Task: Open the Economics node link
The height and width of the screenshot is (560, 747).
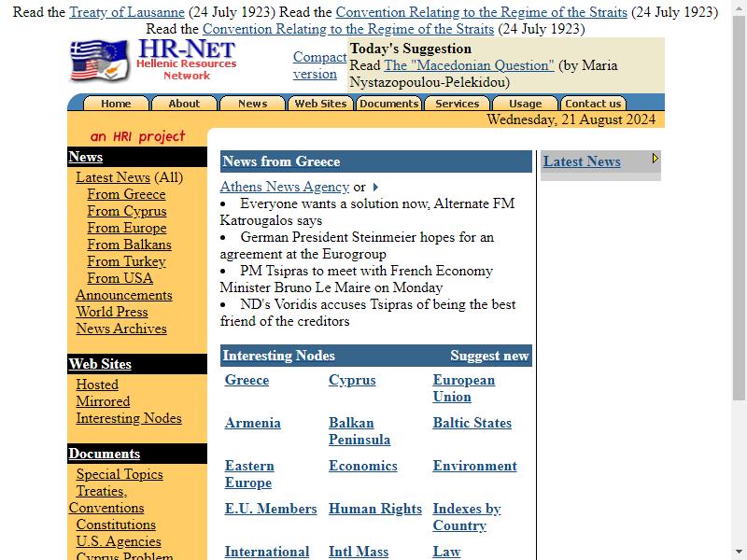Action: click(x=363, y=466)
